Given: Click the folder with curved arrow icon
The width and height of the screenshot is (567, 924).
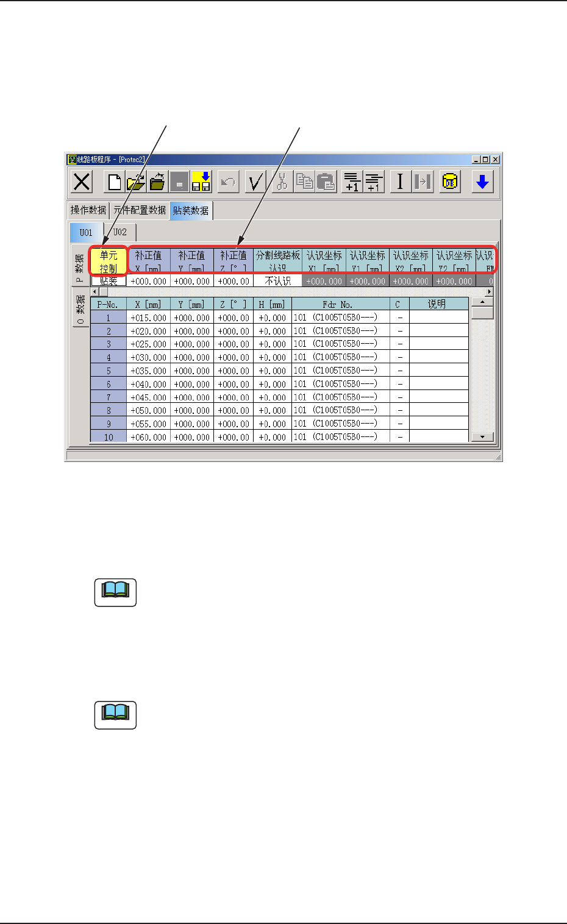Looking at the screenshot, I should point(157,182).
